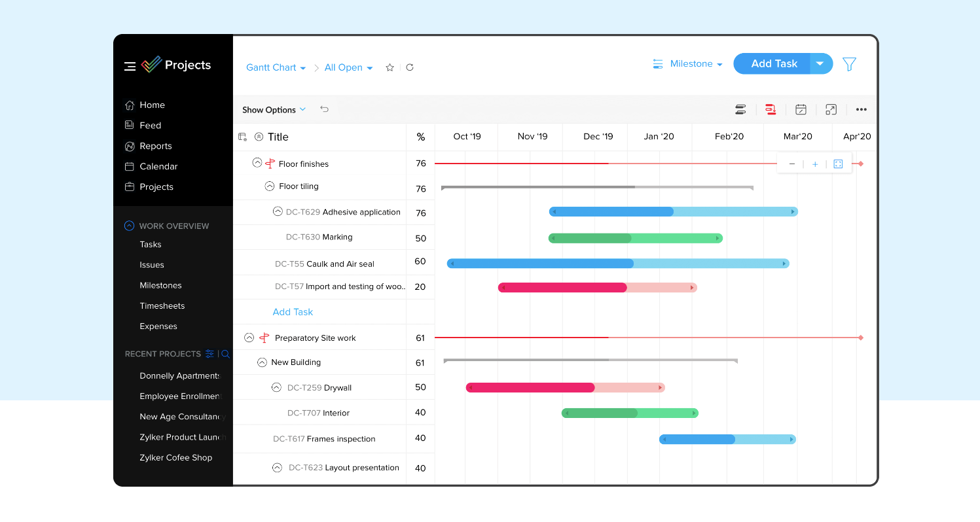Image resolution: width=980 pixels, height=522 pixels.
Task: Open the Gantt Chart view dropdown
Action: [x=276, y=67]
